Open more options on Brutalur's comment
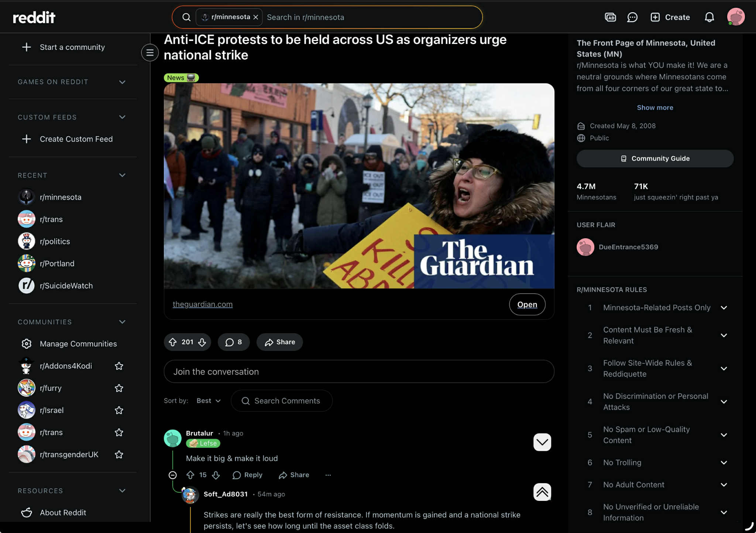 point(328,475)
